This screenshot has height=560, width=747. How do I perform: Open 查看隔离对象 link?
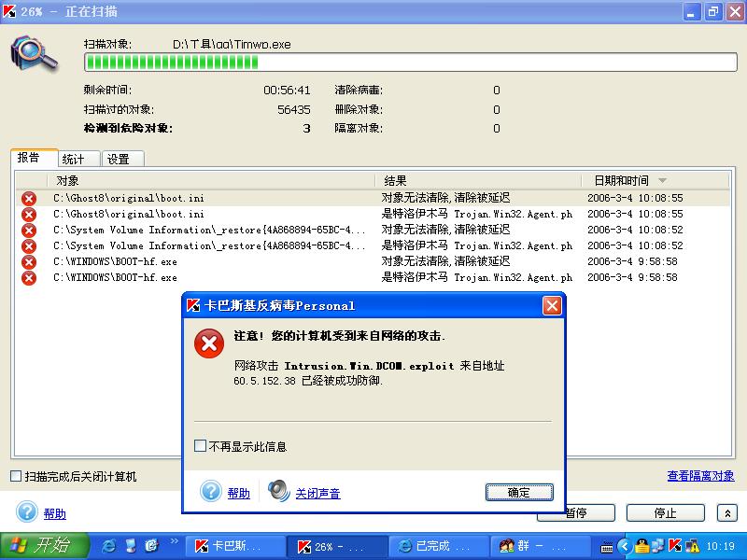point(700,476)
